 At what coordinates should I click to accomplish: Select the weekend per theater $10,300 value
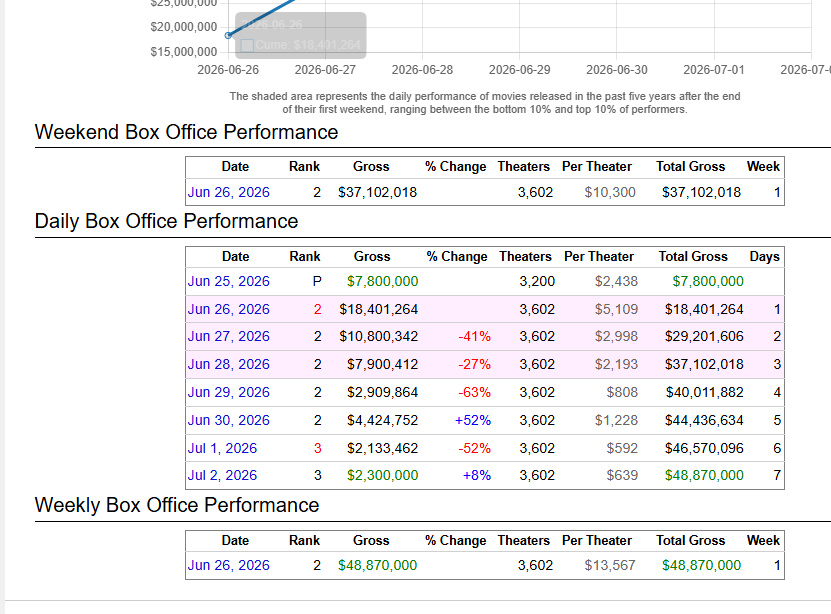[x=609, y=192]
